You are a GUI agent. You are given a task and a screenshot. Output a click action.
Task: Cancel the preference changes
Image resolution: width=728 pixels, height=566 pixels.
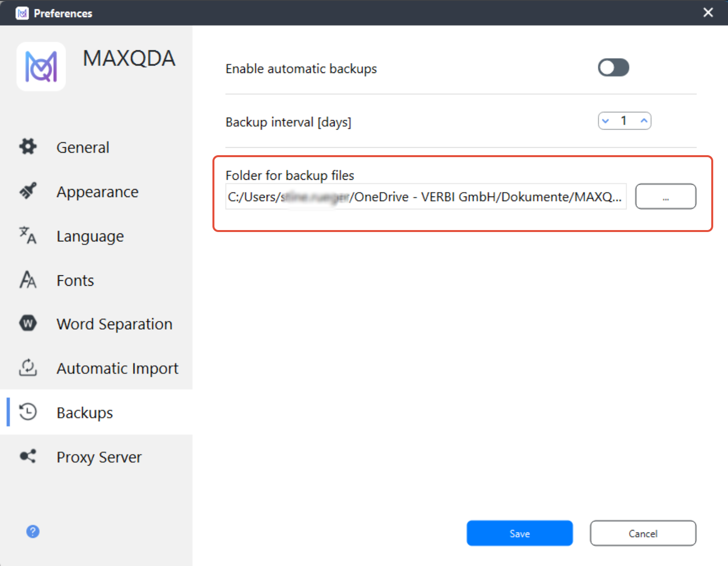tap(643, 533)
